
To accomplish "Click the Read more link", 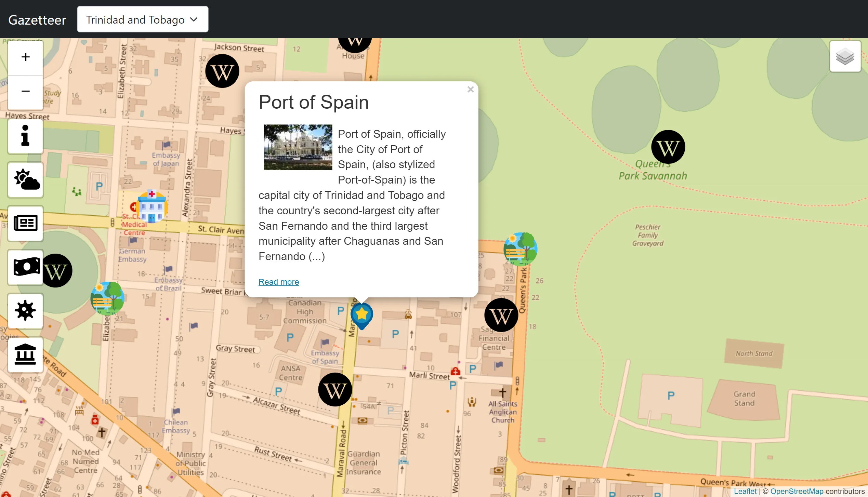I will click(278, 282).
